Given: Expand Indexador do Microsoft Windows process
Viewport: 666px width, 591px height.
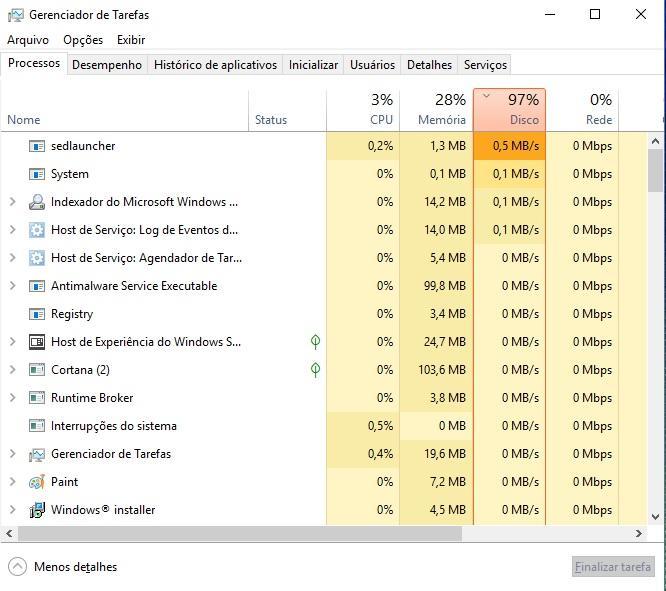Looking at the screenshot, I should pyautogui.click(x=12, y=202).
